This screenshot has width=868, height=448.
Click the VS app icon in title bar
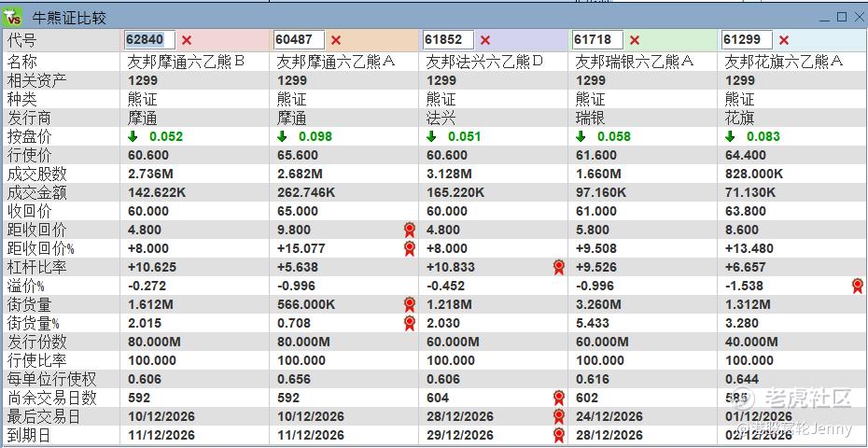tap(12, 17)
